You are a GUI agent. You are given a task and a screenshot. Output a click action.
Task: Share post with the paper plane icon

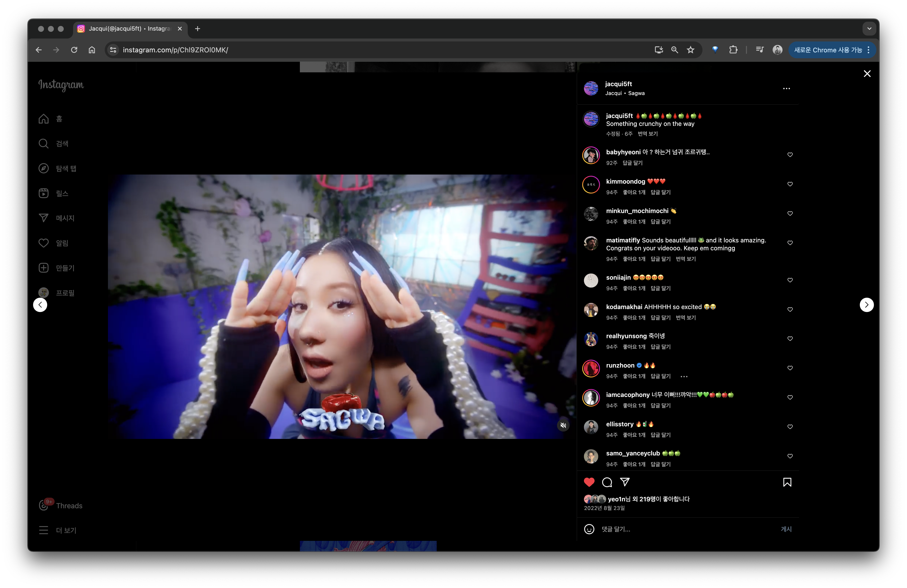coord(625,482)
